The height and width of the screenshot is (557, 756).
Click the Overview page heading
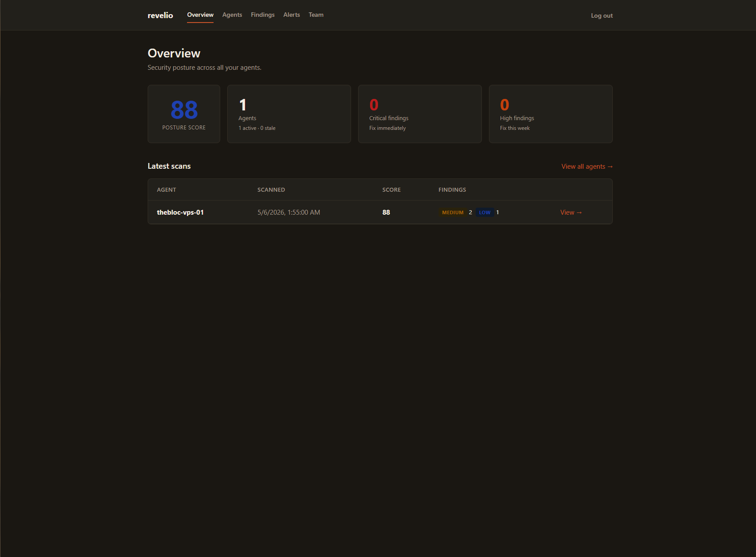coord(174,53)
